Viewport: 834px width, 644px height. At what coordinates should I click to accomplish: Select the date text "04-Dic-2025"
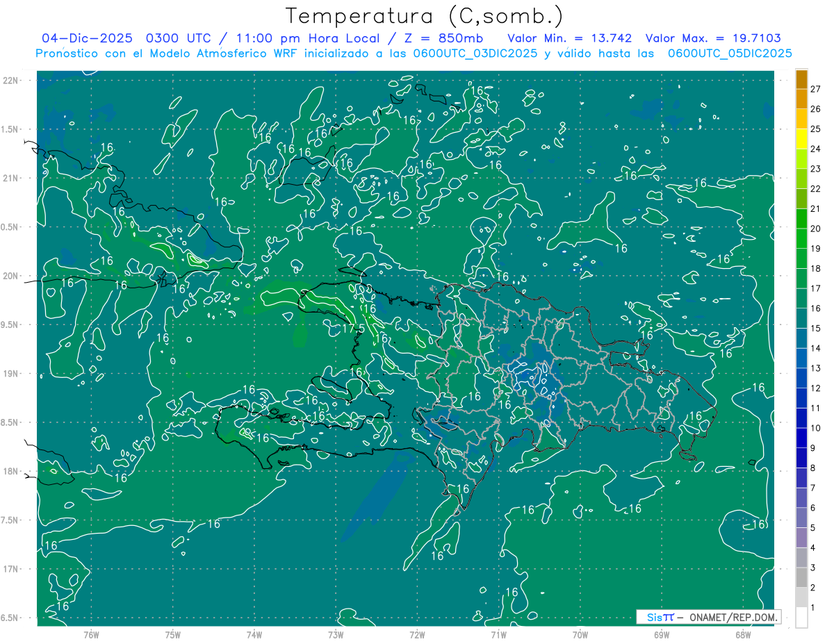(88, 38)
